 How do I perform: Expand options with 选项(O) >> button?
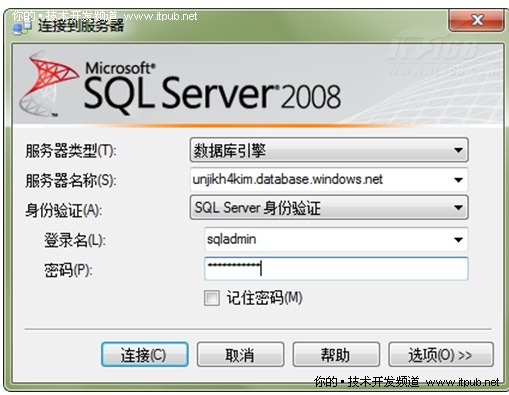441,354
